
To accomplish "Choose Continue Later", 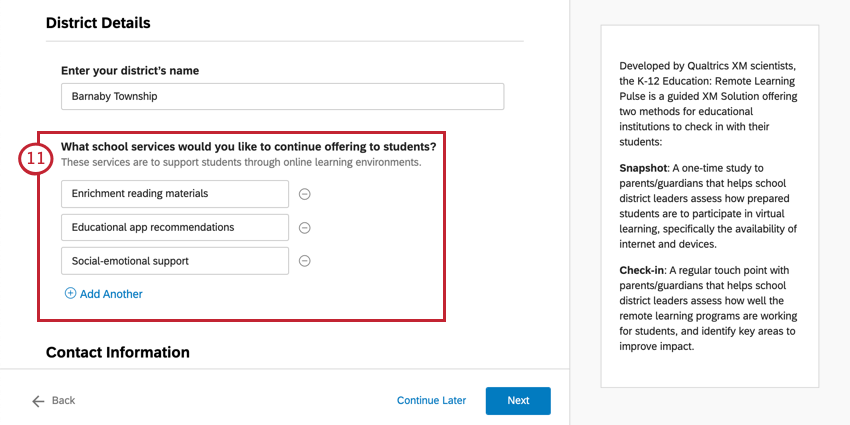I will pos(431,401).
